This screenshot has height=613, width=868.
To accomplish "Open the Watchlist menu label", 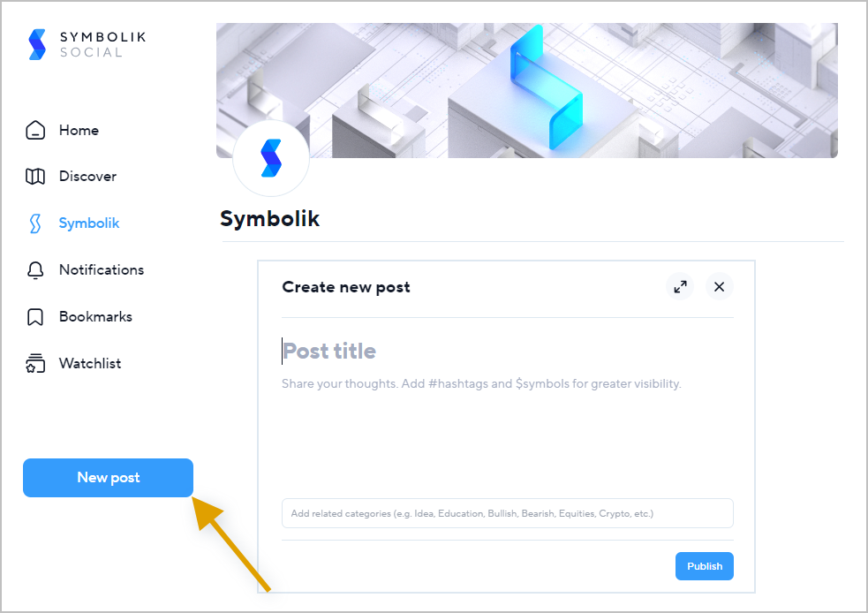I will tap(90, 363).
